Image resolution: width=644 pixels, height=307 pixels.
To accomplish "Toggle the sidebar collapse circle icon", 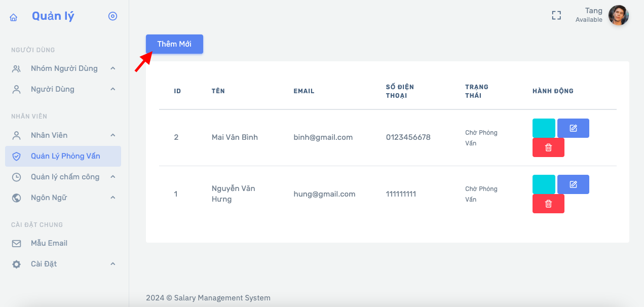I will tap(112, 16).
